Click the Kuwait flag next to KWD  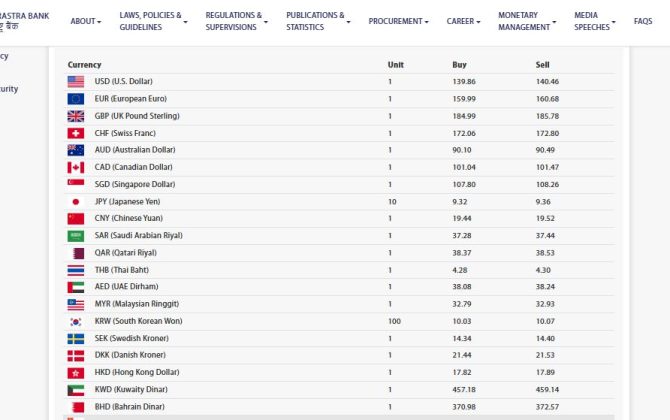(76, 389)
